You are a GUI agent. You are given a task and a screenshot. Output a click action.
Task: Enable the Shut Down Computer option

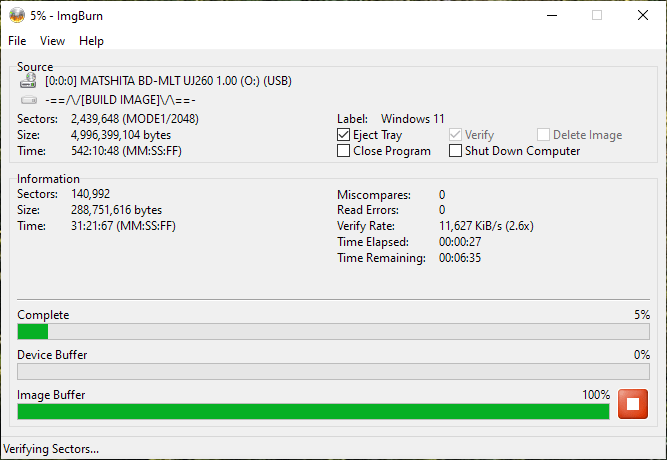(x=456, y=151)
